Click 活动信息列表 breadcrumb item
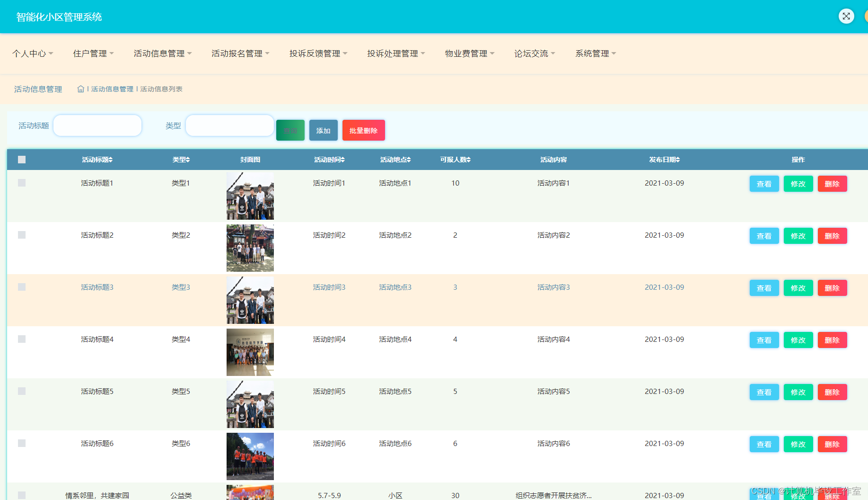This screenshot has height=500, width=868. [161, 89]
